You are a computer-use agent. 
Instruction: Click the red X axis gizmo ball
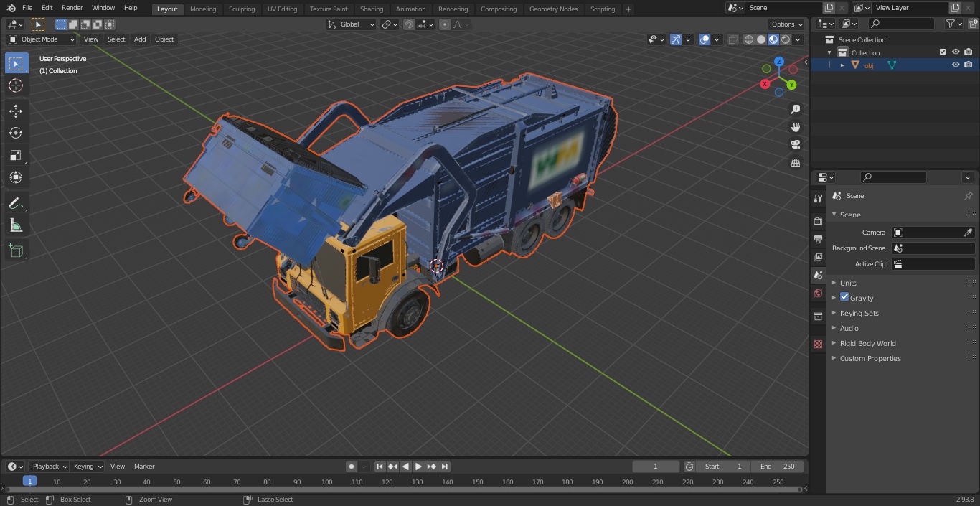(x=765, y=84)
